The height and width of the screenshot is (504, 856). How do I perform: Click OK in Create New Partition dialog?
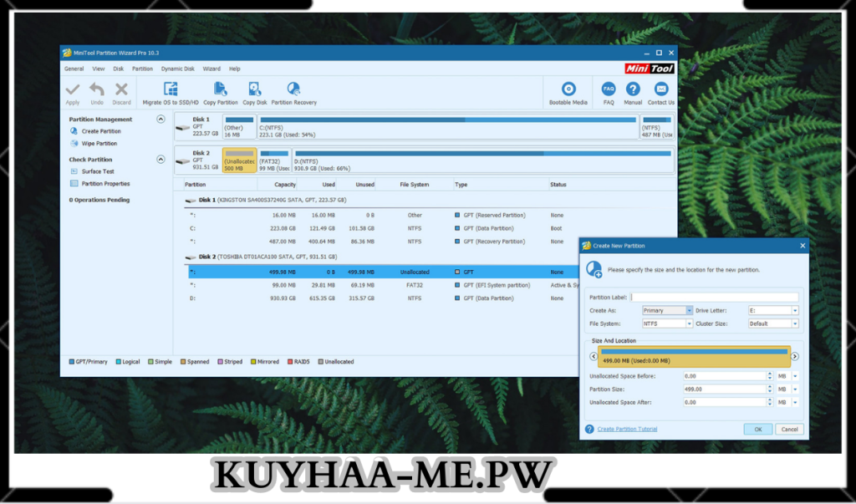(757, 429)
